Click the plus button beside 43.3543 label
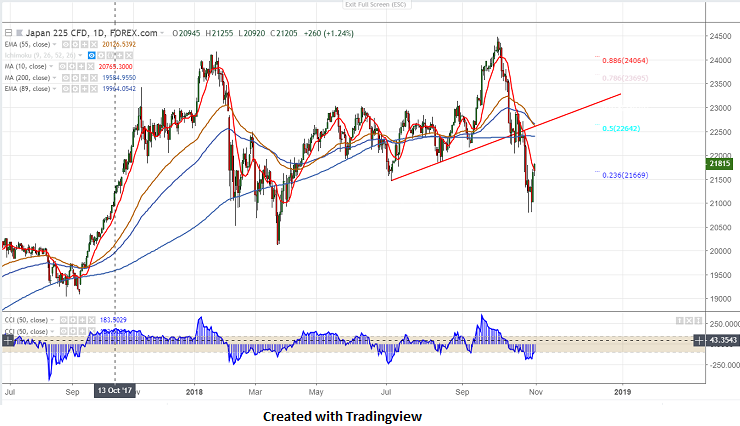 699,340
